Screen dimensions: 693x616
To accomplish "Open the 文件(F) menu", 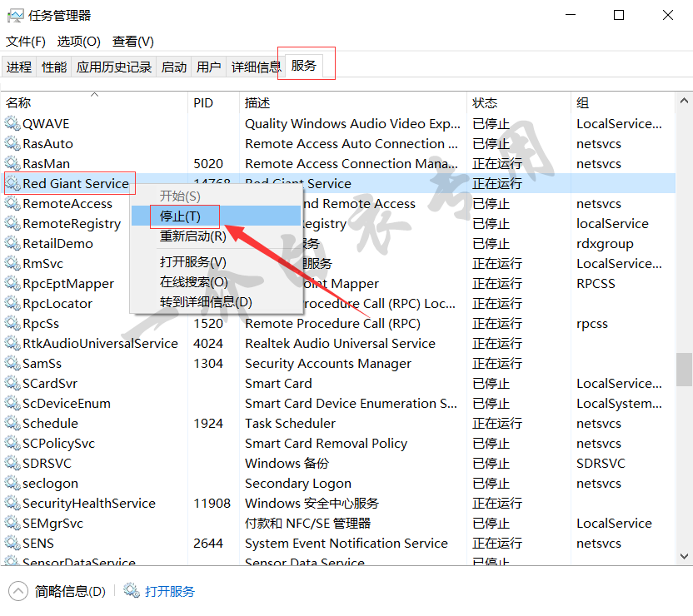I will tap(26, 42).
